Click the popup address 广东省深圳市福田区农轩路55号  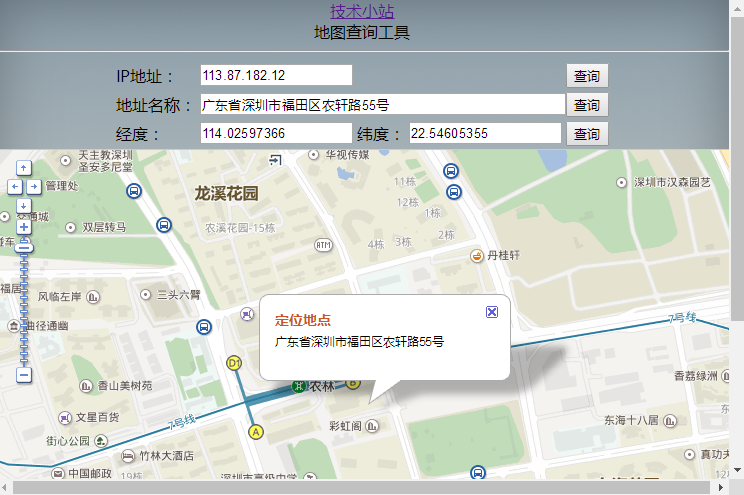click(x=359, y=342)
